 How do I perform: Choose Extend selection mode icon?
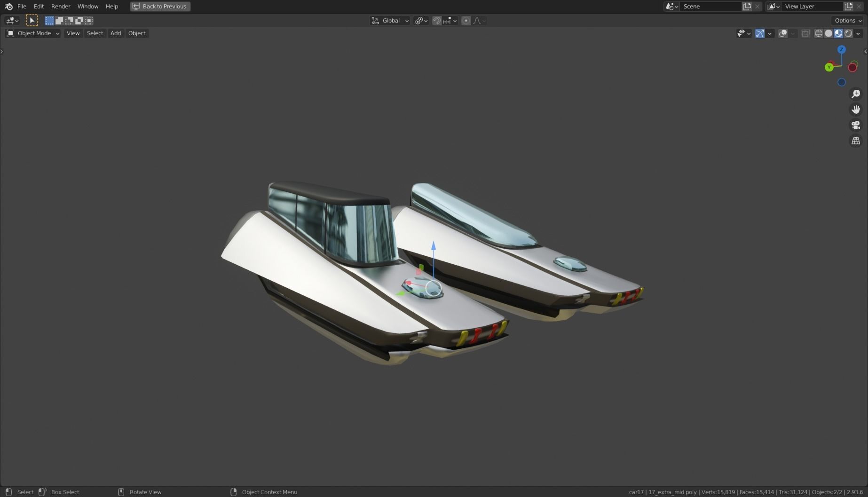59,20
